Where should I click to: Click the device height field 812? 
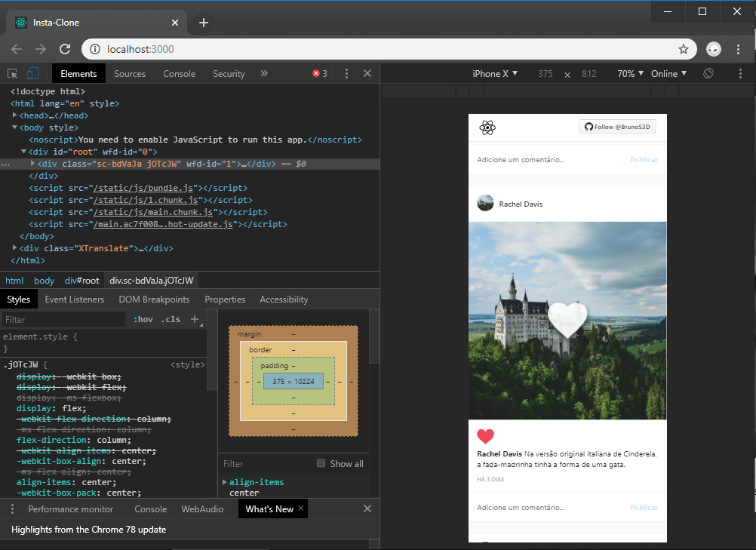tap(589, 74)
